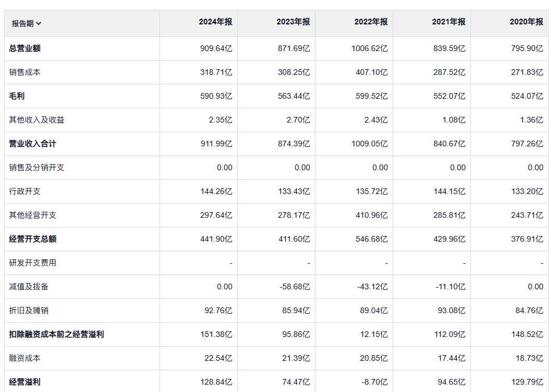Click 2020 毛利 value 524.07亿
This screenshot has height=392, width=551.
(x=527, y=96)
